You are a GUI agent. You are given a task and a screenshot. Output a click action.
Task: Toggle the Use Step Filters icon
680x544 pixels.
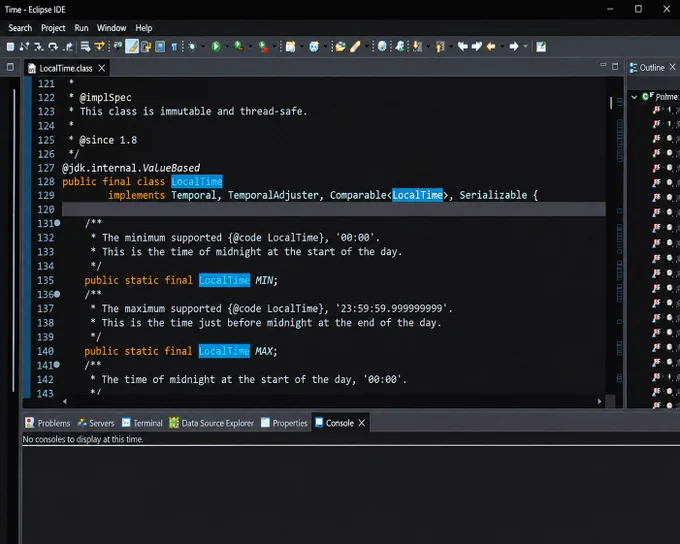pos(100,46)
